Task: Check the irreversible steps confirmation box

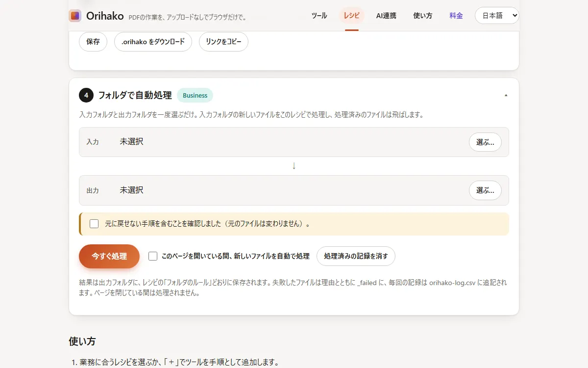Action: 94,224
